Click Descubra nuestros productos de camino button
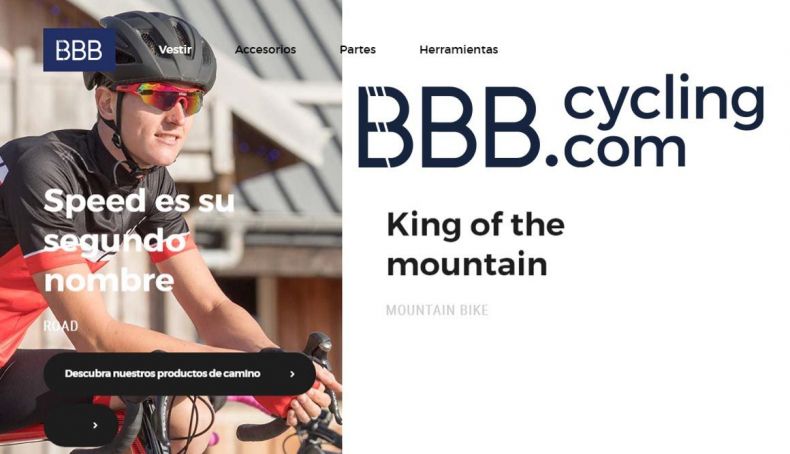The width and height of the screenshot is (790, 454). (x=179, y=373)
